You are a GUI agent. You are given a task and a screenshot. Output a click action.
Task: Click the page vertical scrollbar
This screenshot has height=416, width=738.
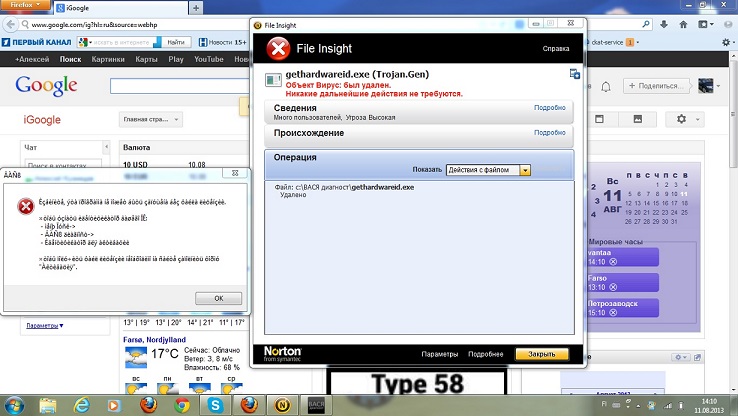[734, 221]
